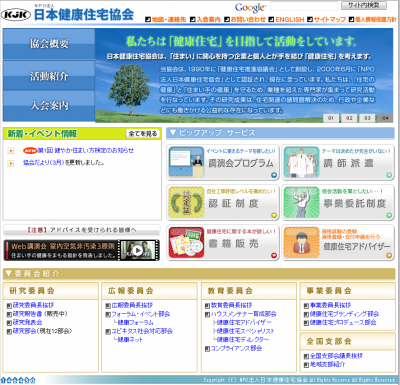The width and height of the screenshot is (400, 385).
Task: Open the サイトマップ link
Action: [329, 20]
